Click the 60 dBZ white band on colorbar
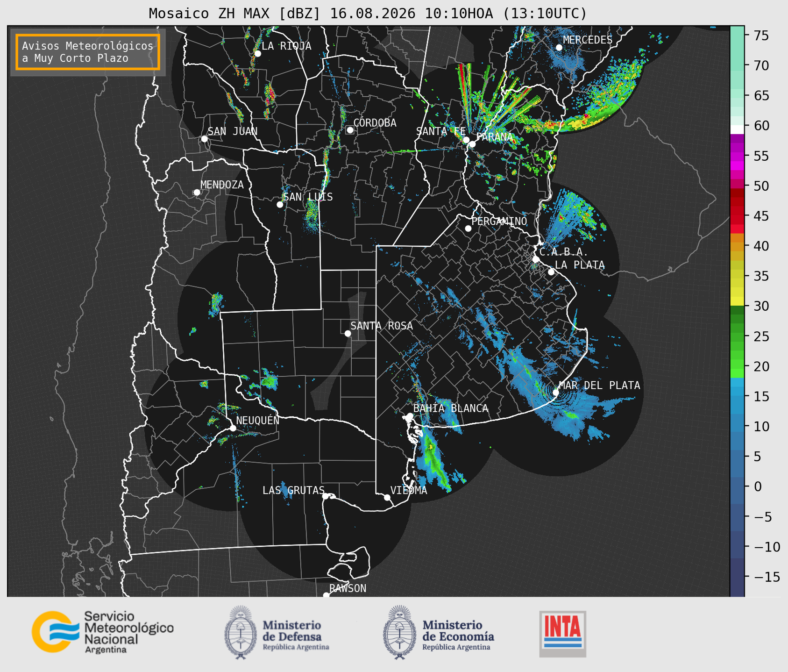 [737, 129]
